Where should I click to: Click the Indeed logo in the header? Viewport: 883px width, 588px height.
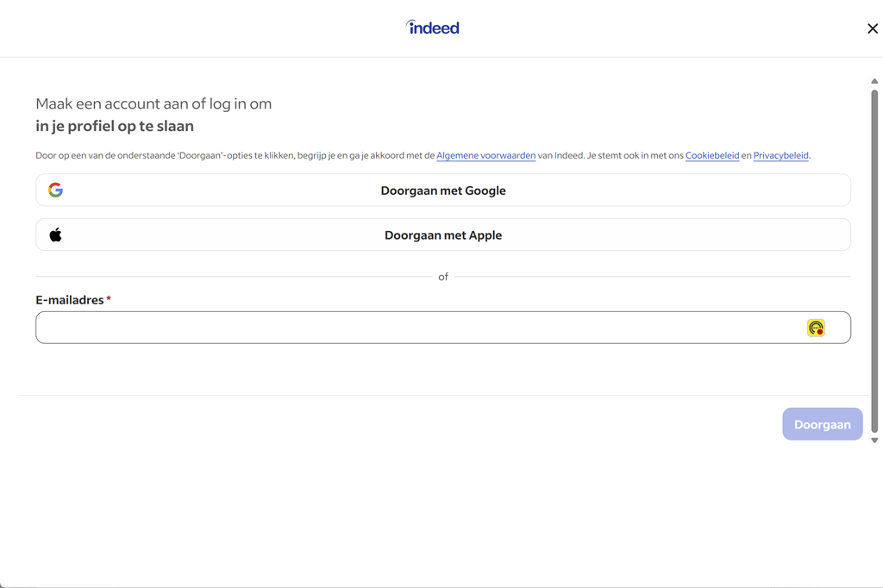coord(433,28)
